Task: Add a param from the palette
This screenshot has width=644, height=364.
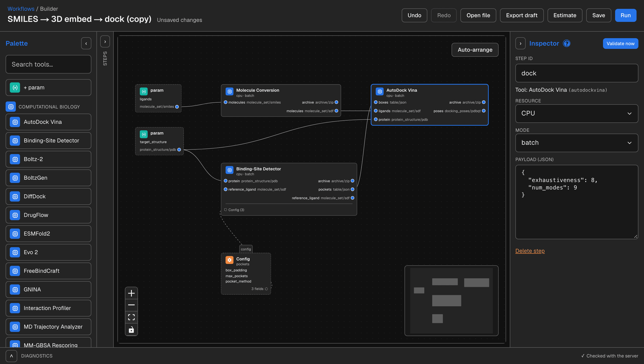Action: (48, 88)
